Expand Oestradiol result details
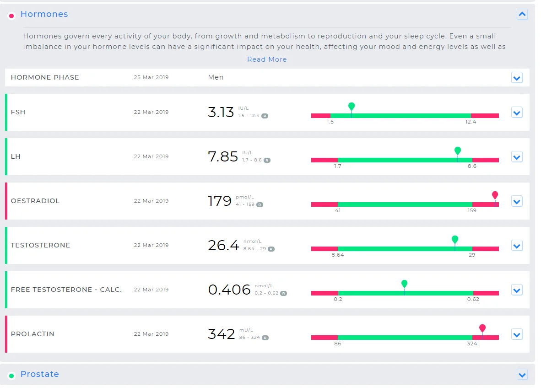Image resolution: width=541 pixels, height=392 pixels. click(x=517, y=201)
